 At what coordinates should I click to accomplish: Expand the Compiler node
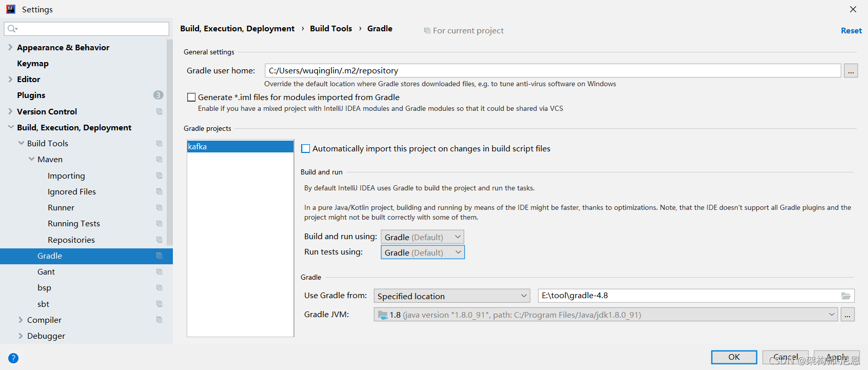[21, 320]
